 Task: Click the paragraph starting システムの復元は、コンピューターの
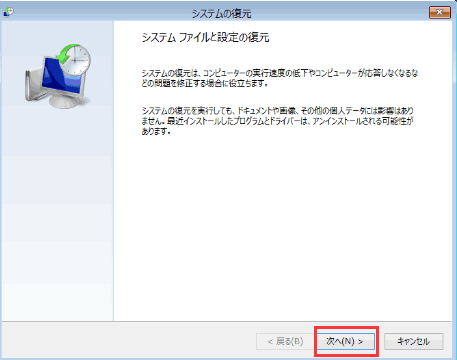(280, 78)
